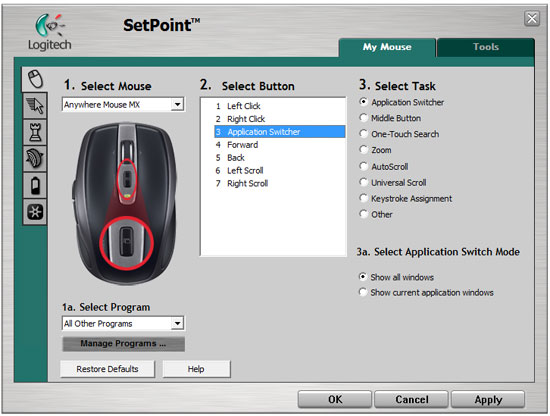Choose the One-Touch Search task
The height and width of the screenshot is (416, 550).
(x=364, y=134)
